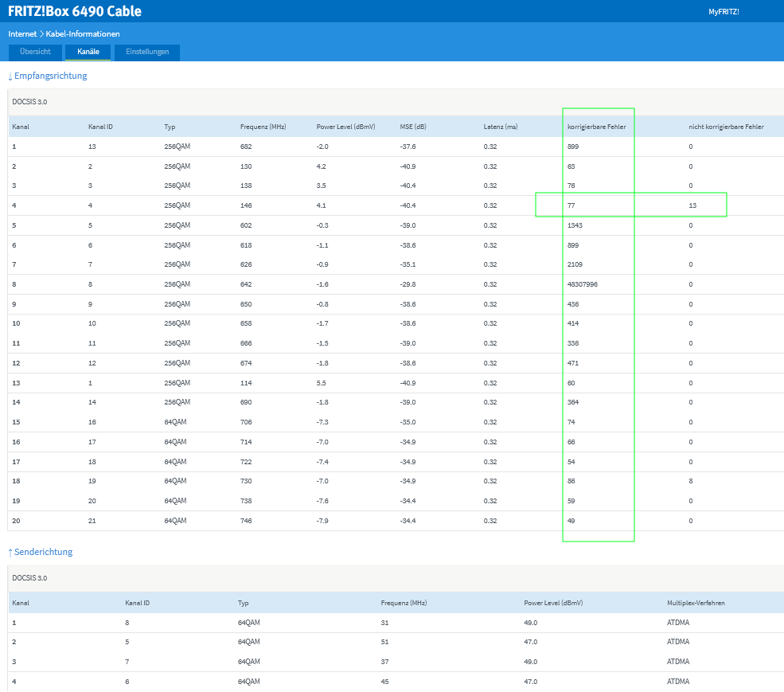Click the Latenz (ms) column header
The width and height of the screenshot is (784, 692).
click(501, 127)
